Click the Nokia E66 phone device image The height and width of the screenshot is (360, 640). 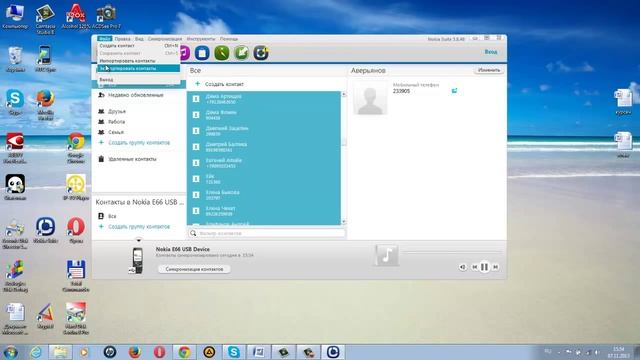[138, 260]
